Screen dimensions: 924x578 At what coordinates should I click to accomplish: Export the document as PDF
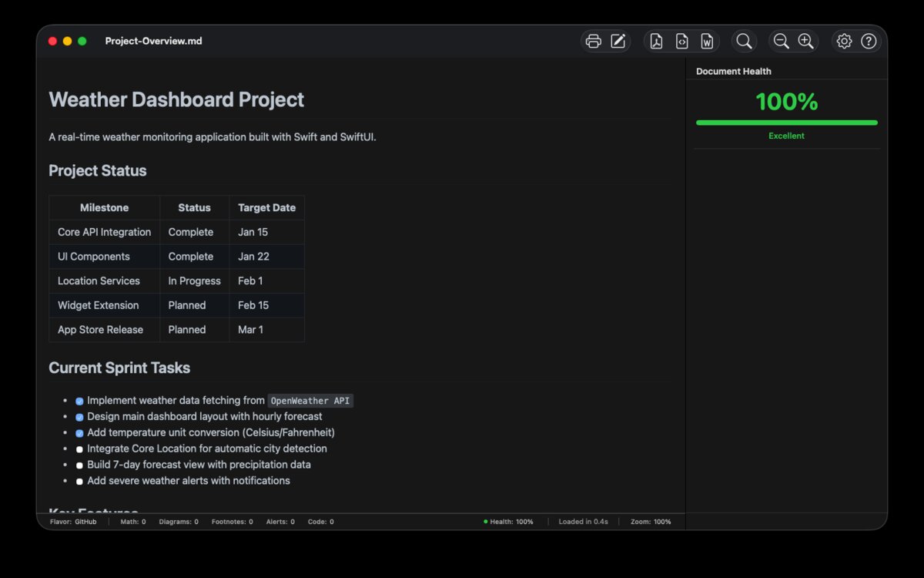click(656, 41)
